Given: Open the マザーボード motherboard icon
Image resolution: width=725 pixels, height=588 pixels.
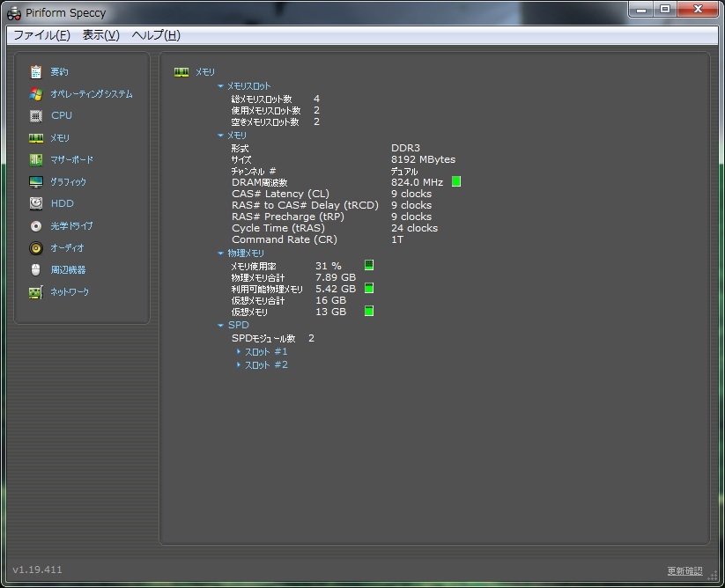Looking at the screenshot, I should click(36, 160).
